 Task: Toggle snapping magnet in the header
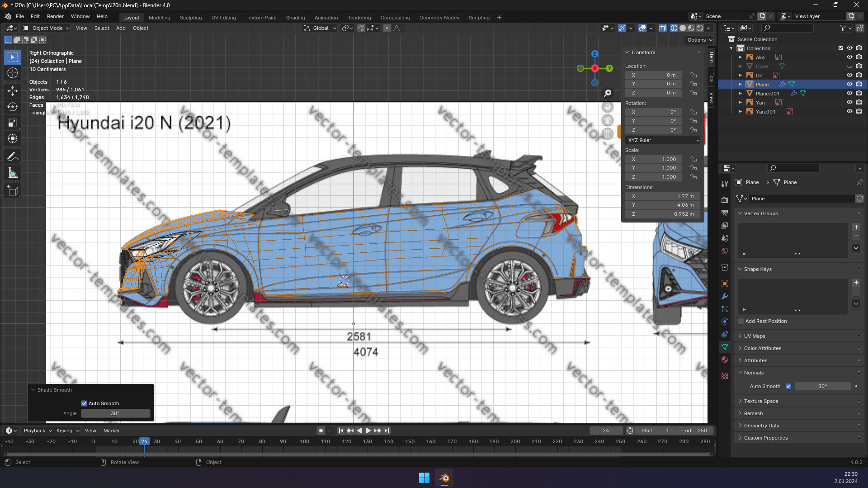361,28
